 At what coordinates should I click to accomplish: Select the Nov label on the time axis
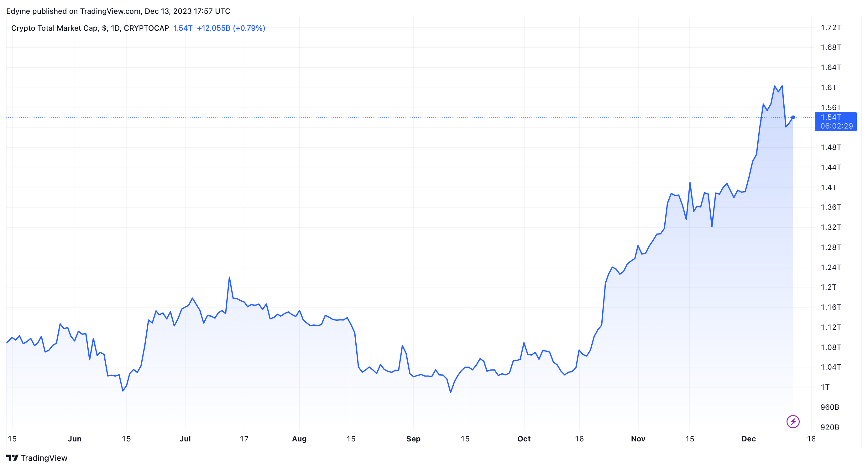638,439
